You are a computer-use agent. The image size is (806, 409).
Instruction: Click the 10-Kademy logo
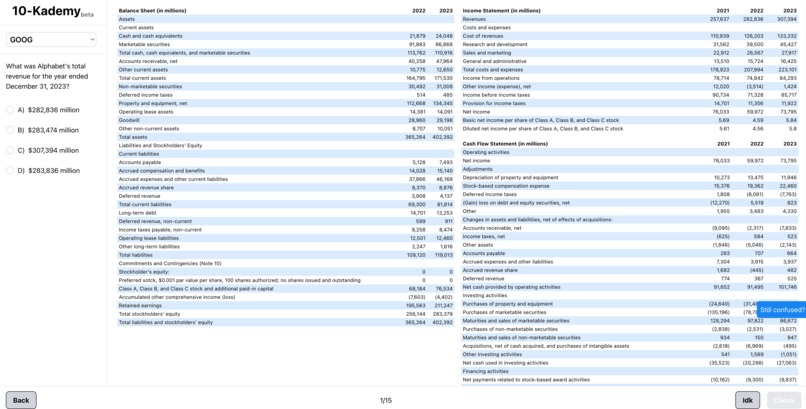click(52, 11)
